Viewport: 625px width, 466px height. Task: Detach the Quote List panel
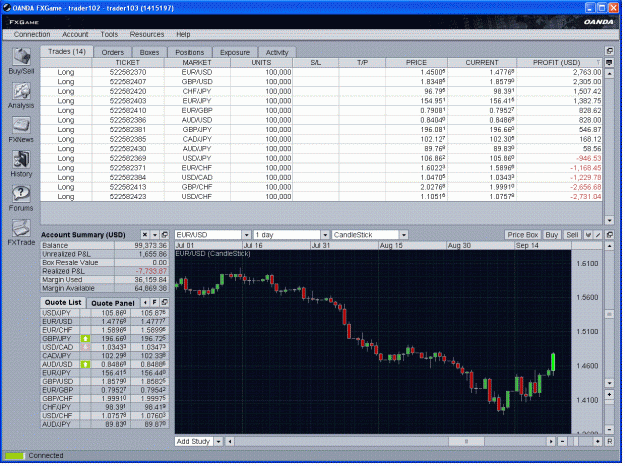coord(164,303)
